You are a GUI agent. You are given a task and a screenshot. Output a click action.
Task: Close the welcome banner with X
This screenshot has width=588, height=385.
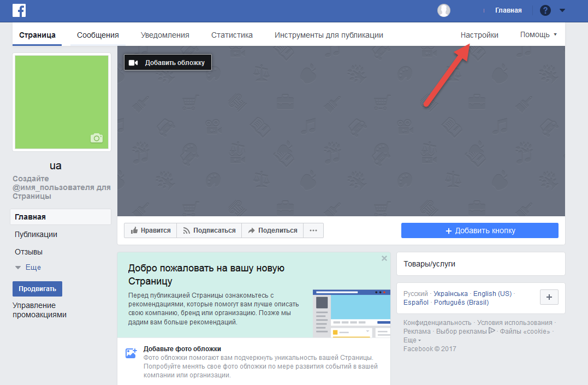384,258
